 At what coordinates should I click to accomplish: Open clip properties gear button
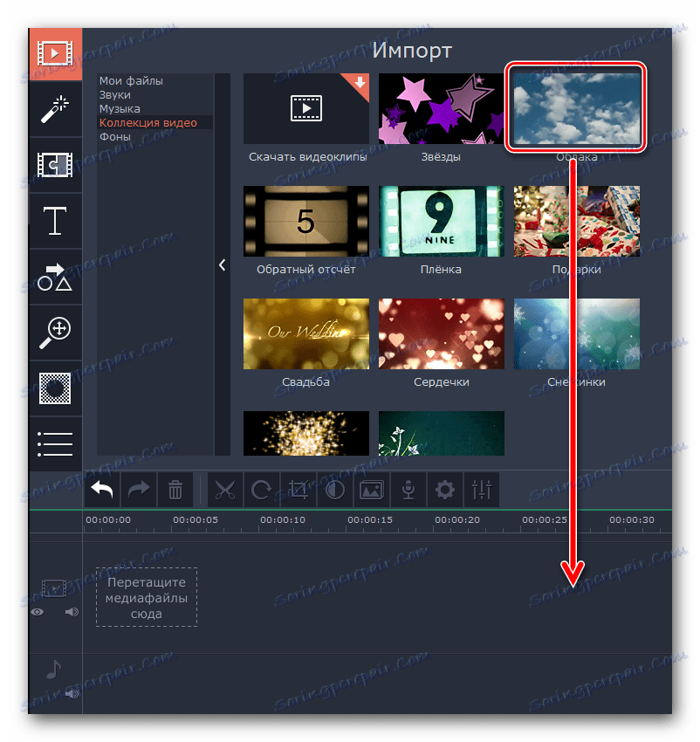445,490
